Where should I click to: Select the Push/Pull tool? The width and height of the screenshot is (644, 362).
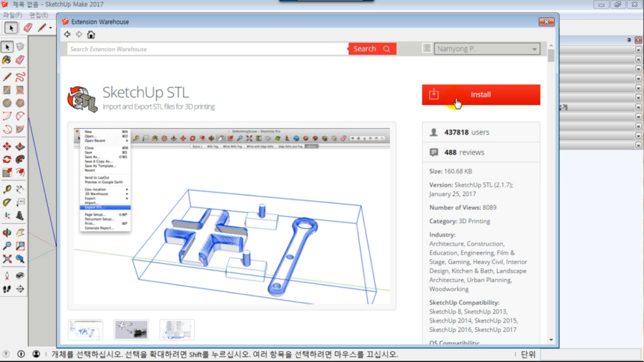(20, 146)
